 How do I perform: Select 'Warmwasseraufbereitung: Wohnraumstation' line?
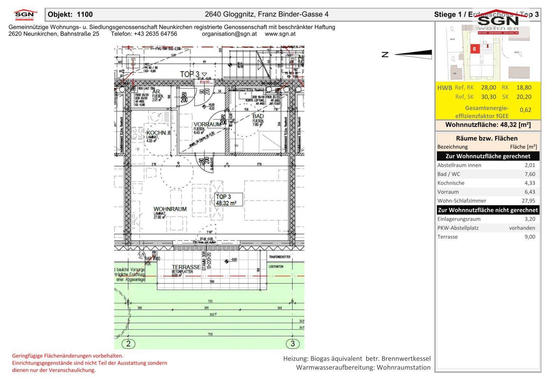pyautogui.click(x=363, y=367)
